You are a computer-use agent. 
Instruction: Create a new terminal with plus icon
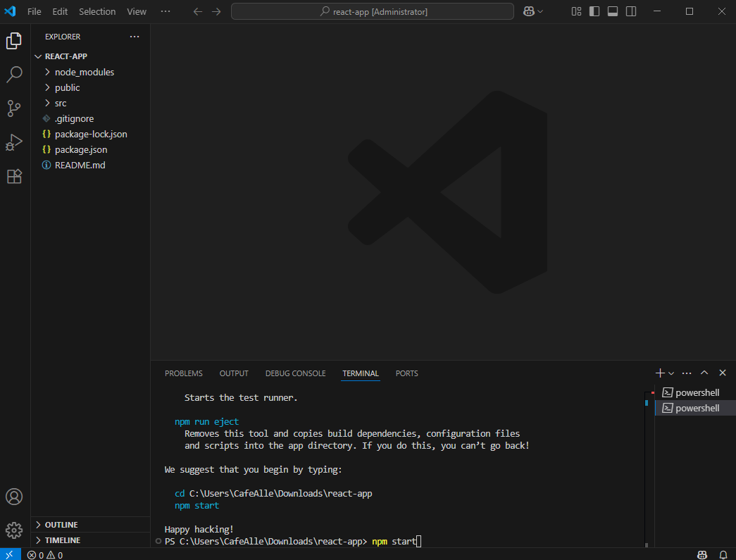(660, 373)
